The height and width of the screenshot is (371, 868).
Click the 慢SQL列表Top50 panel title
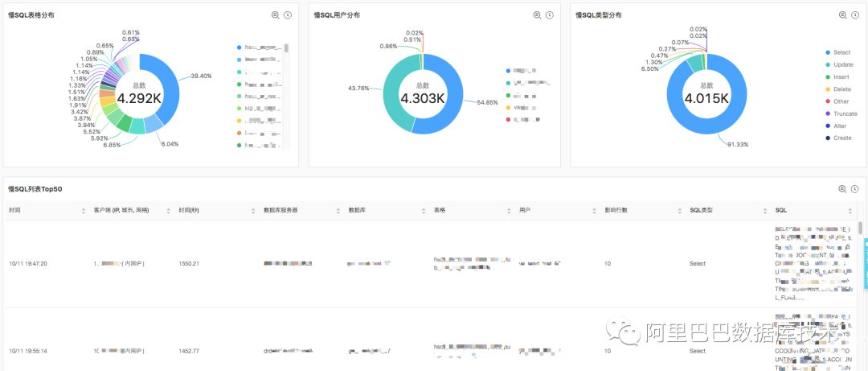pos(35,189)
